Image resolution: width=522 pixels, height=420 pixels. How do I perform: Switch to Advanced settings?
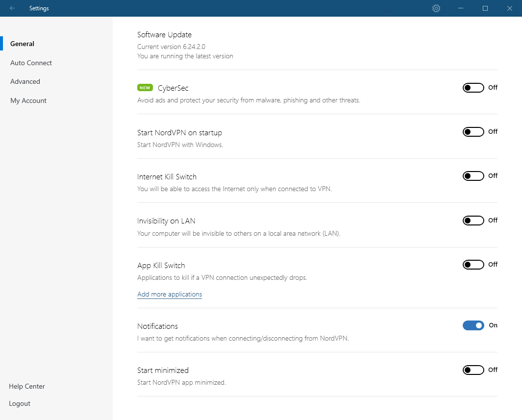click(x=25, y=81)
